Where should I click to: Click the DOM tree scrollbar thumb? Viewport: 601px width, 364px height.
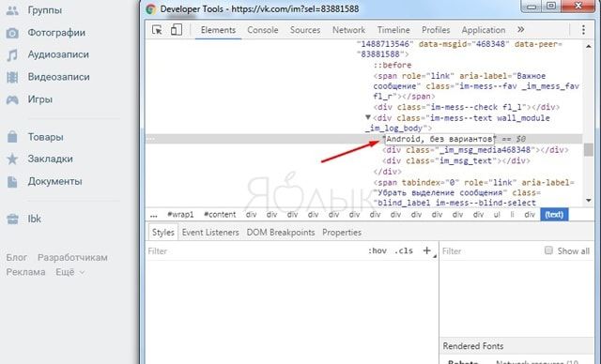point(589,149)
